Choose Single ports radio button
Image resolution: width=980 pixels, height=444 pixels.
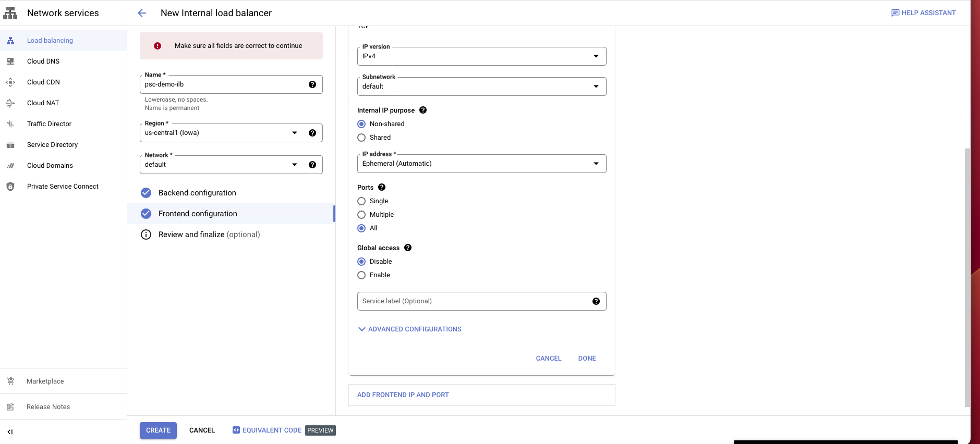(361, 201)
